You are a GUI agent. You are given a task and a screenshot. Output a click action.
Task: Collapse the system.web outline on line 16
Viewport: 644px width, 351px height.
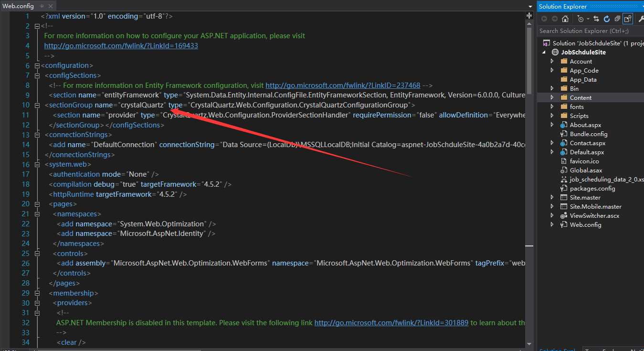[37, 165]
